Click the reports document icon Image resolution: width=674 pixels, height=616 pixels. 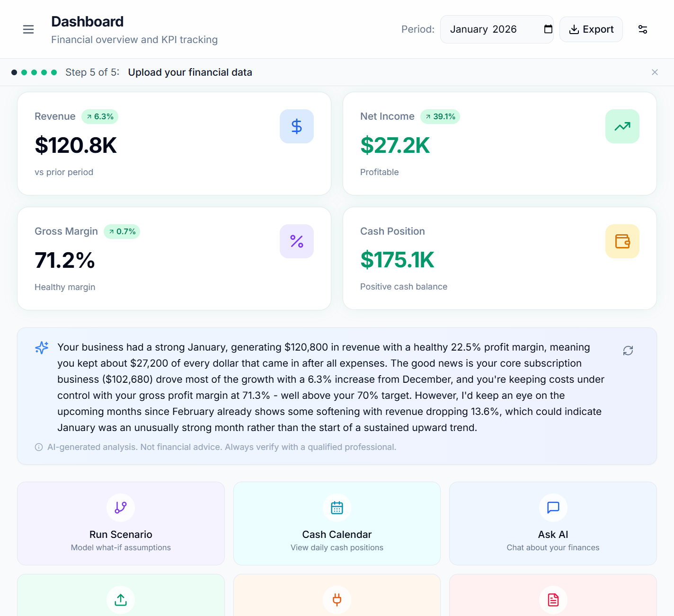[x=553, y=600]
